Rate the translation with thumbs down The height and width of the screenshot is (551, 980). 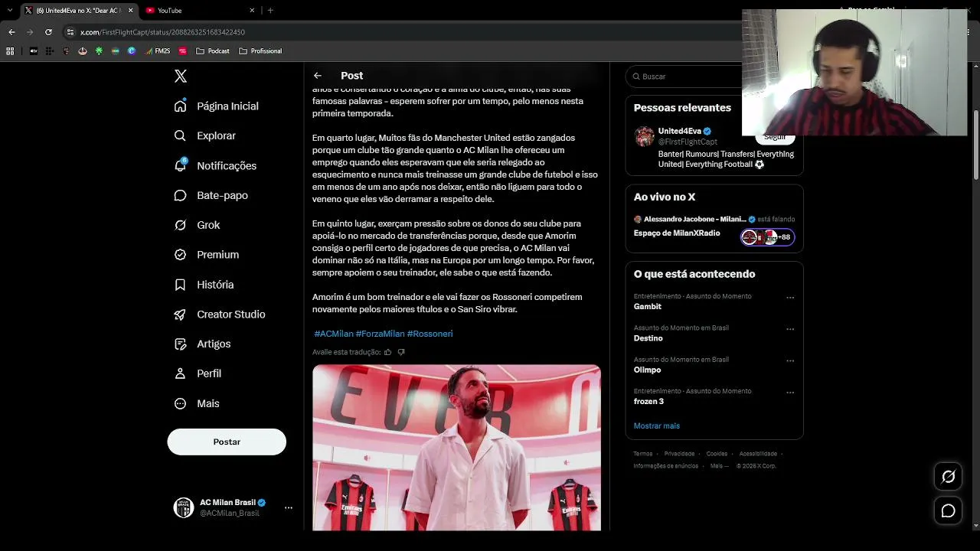click(x=401, y=352)
